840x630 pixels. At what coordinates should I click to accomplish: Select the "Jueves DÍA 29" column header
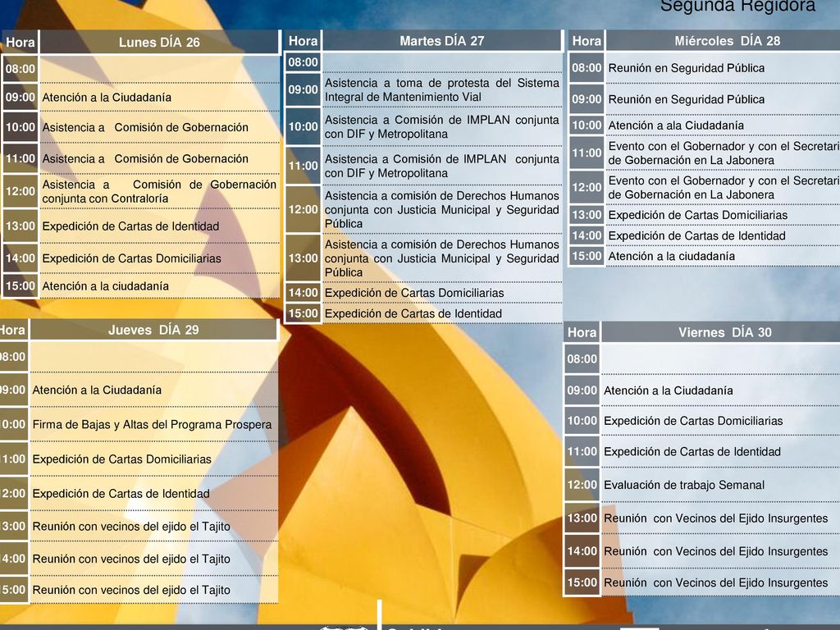pos(153,330)
